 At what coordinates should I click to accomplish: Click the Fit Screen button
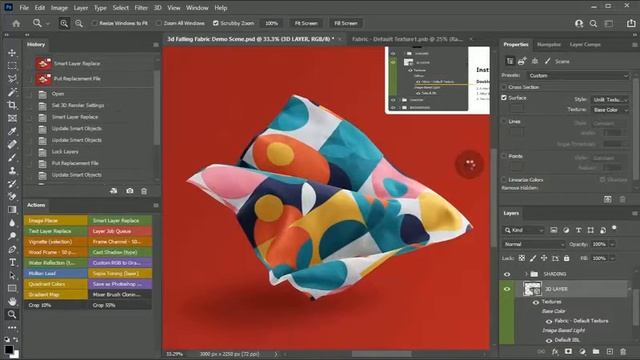coord(306,23)
